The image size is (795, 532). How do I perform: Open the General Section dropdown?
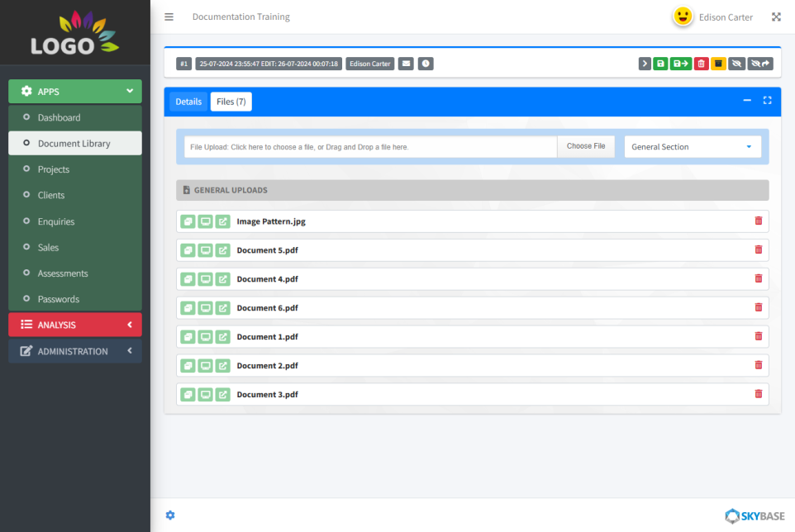point(693,147)
